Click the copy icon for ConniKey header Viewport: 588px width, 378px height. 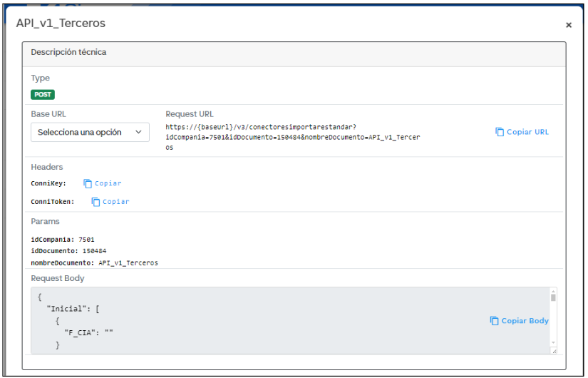pos(88,183)
